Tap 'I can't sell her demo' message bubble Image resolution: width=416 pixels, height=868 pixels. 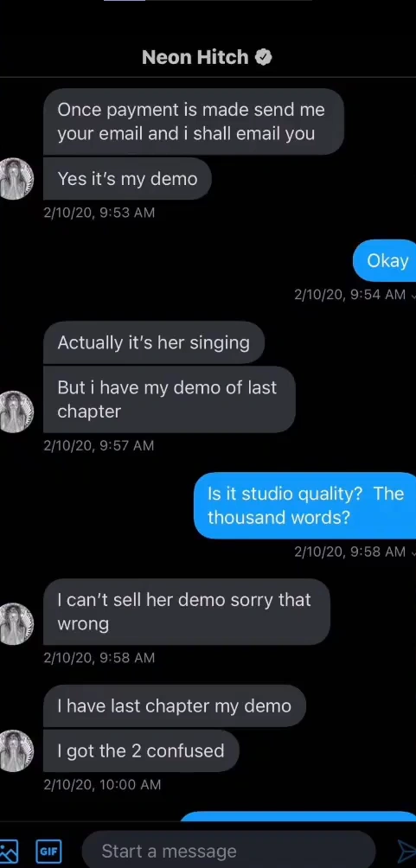(187, 612)
